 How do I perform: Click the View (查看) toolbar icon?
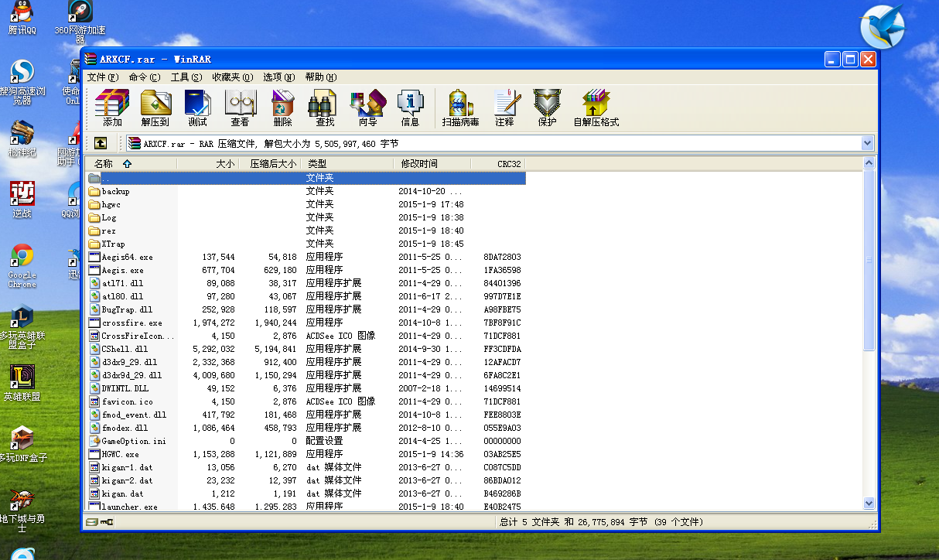pyautogui.click(x=240, y=108)
